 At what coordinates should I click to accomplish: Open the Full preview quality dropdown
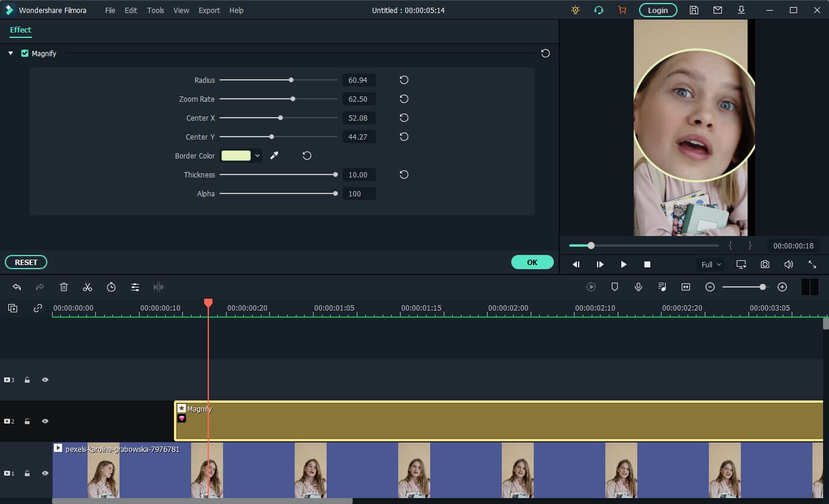pos(711,264)
